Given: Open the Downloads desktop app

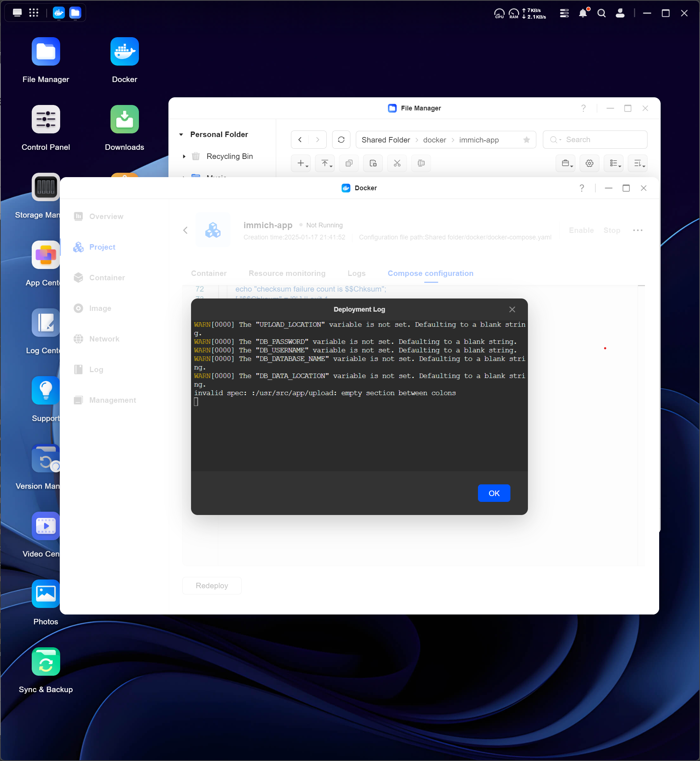Looking at the screenshot, I should point(124,119).
